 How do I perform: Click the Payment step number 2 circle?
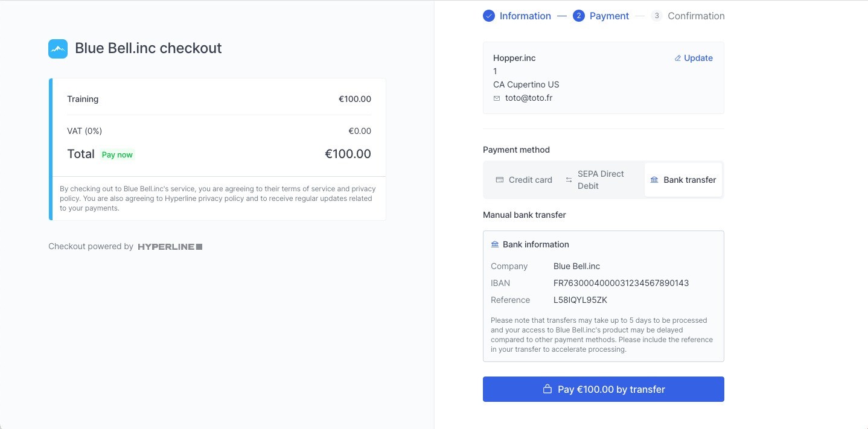click(x=579, y=16)
